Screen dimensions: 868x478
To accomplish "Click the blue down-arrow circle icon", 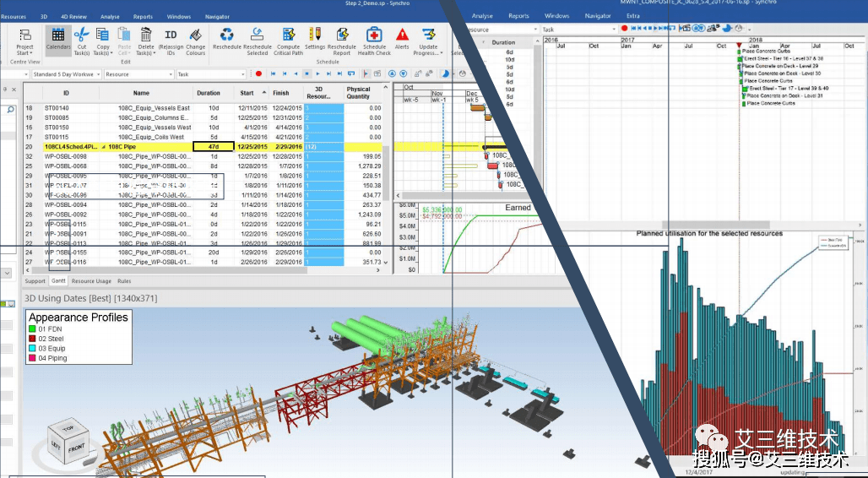I will click(403, 73).
